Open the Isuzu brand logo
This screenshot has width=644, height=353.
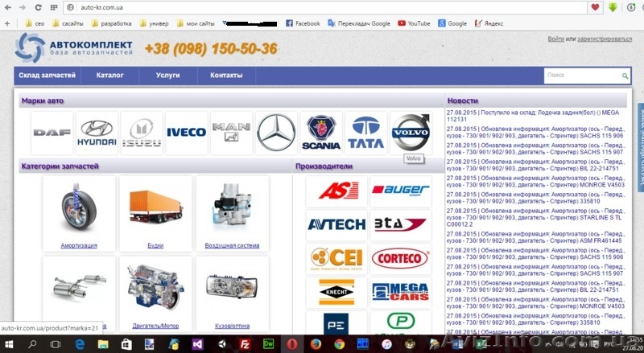[x=142, y=133]
